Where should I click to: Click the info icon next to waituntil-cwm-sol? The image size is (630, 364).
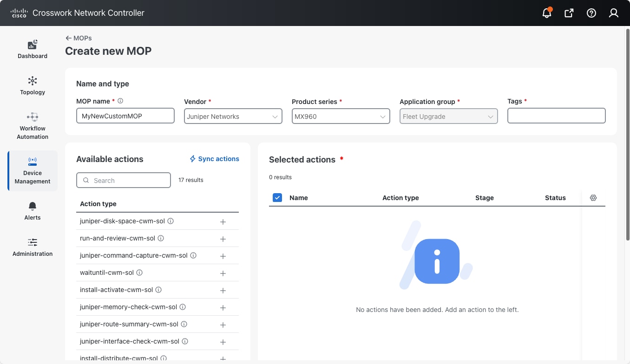(x=140, y=273)
